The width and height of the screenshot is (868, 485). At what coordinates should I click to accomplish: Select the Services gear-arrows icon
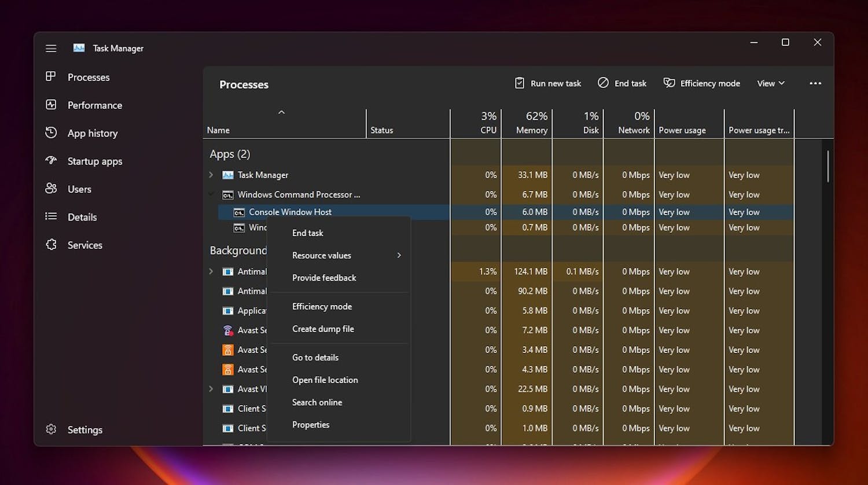click(51, 245)
